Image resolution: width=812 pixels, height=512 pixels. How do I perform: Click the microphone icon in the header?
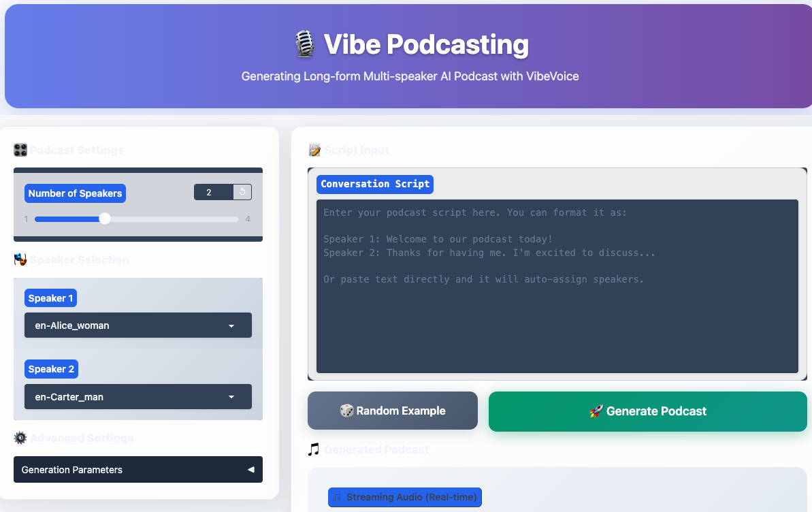[x=304, y=44]
